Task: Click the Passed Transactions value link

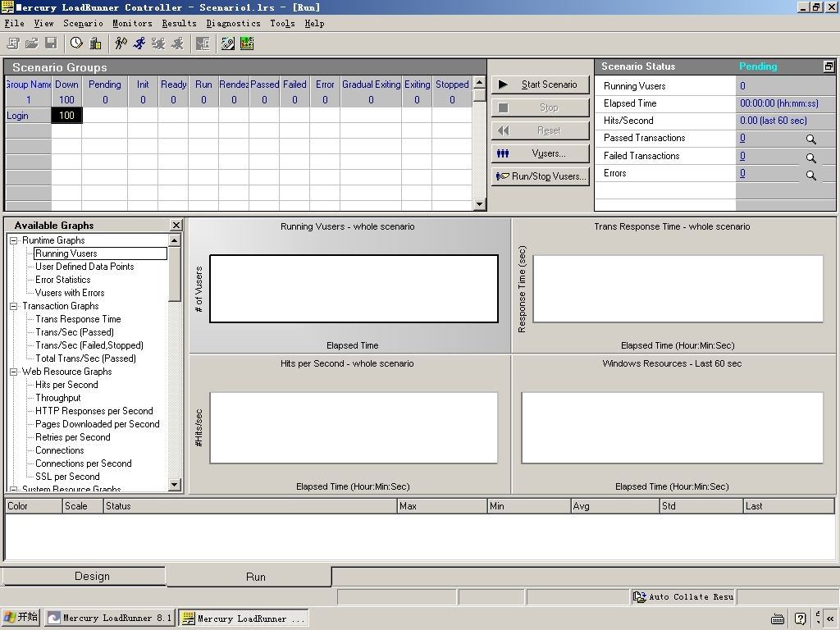Action: tap(742, 138)
